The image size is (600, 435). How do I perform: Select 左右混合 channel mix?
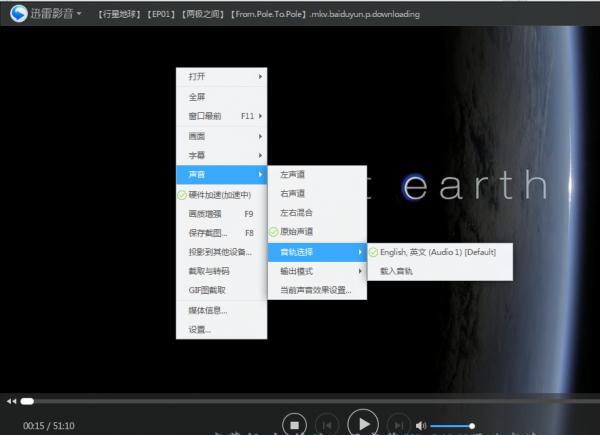(317, 213)
